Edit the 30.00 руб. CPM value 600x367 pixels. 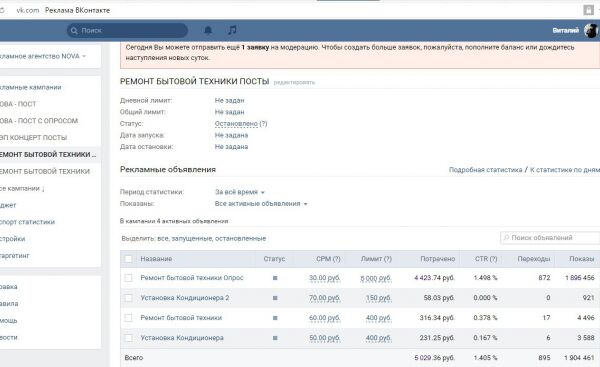[324, 278]
